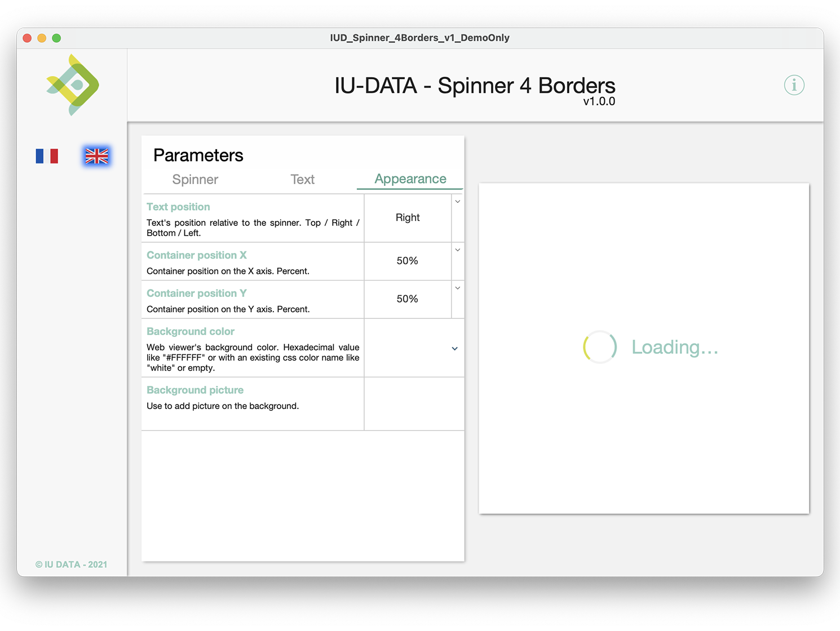Click the v1.0.0 version label
Viewport: 840px width, 631px height.
click(x=599, y=101)
